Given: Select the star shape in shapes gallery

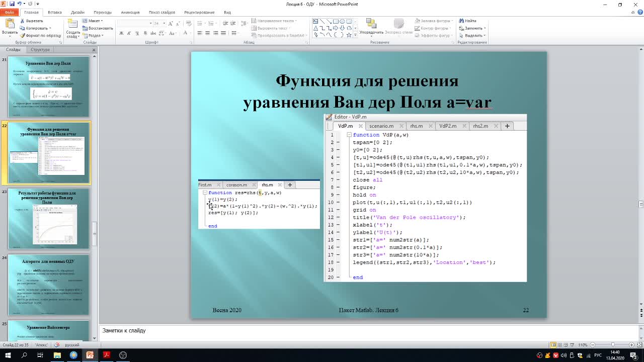Looking at the screenshot, I should pyautogui.click(x=348, y=35).
